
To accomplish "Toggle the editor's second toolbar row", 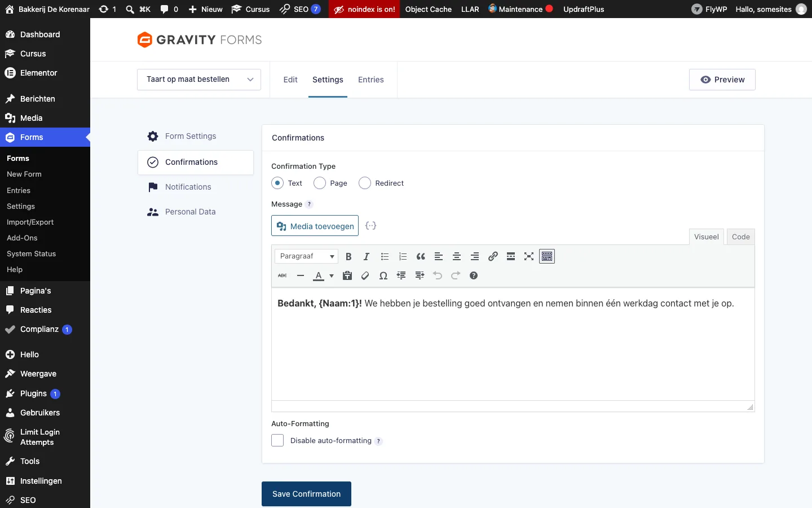I will [x=547, y=256].
